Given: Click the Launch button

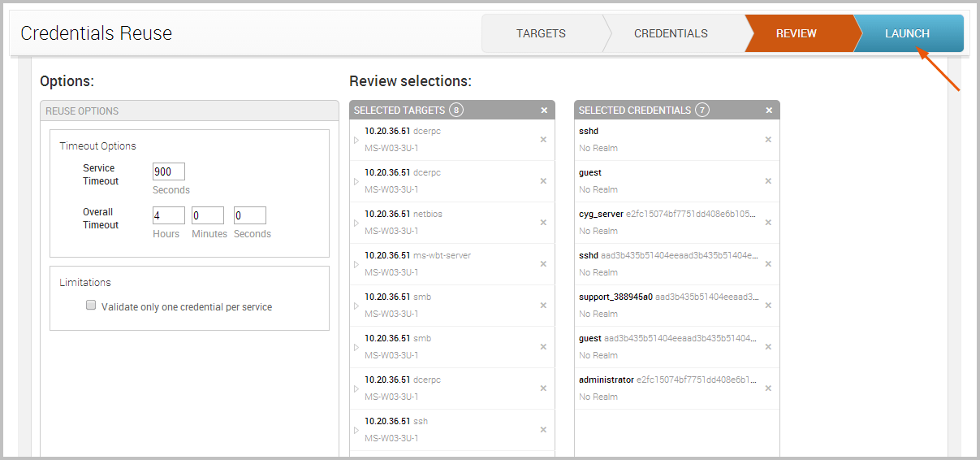Looking at the screenshot, I should pos(907,34).
